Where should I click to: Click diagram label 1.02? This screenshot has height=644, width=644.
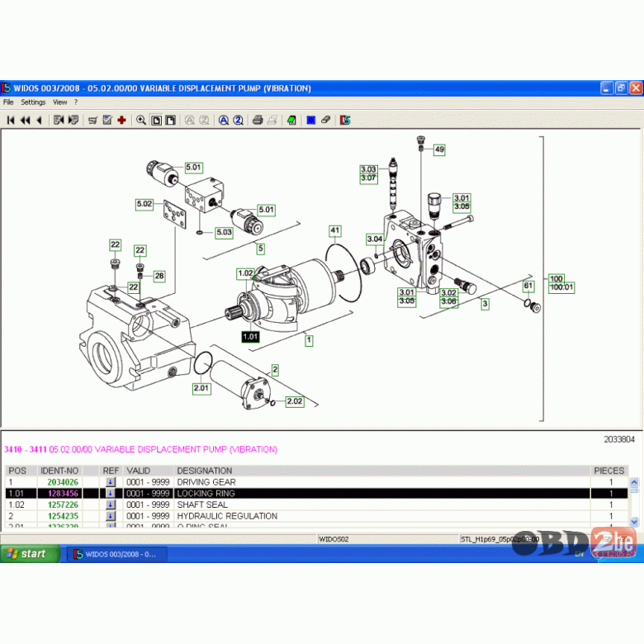(245, 273)
